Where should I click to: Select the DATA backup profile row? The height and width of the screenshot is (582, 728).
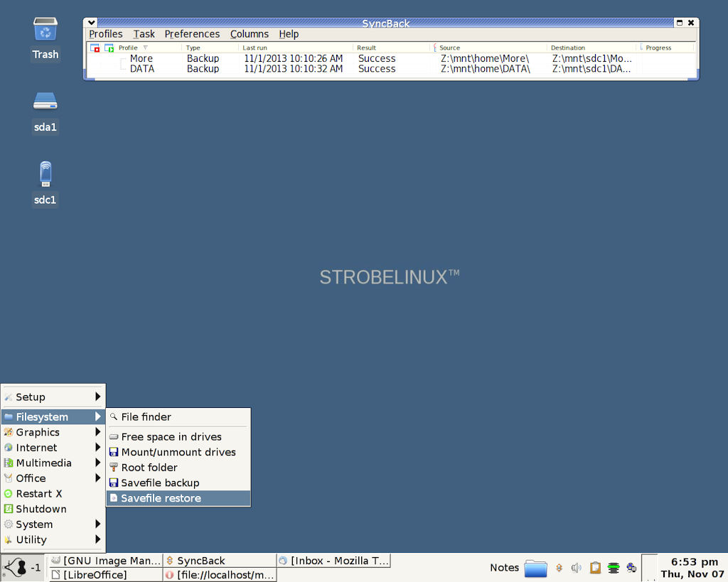pos(142,69)
